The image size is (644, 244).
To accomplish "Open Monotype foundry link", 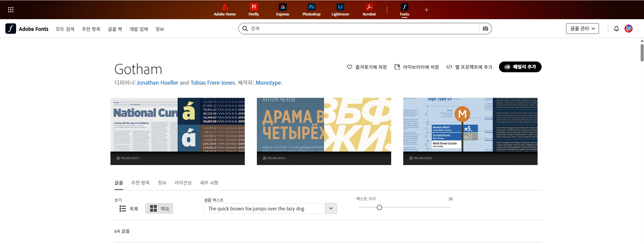I will pyautogui.click(x=268, y=83).
